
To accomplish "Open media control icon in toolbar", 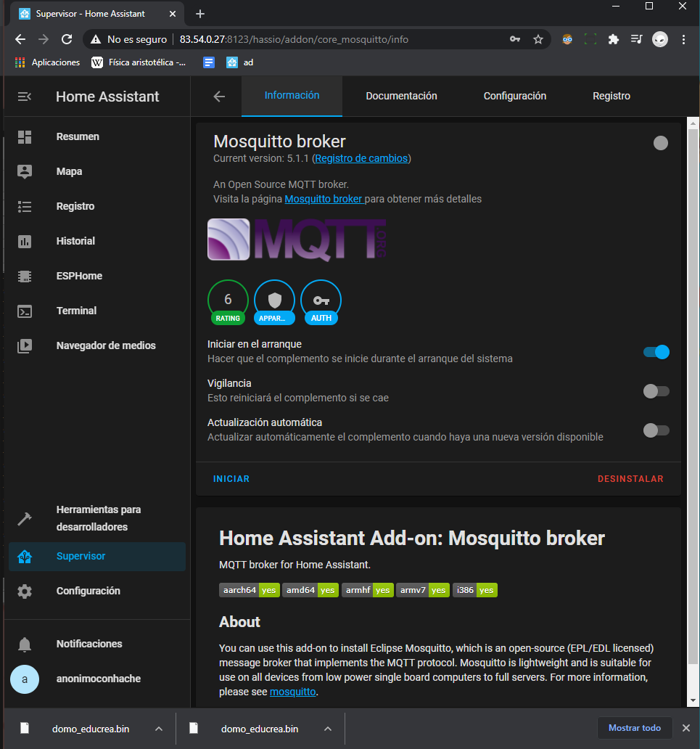I will [636, 39].
